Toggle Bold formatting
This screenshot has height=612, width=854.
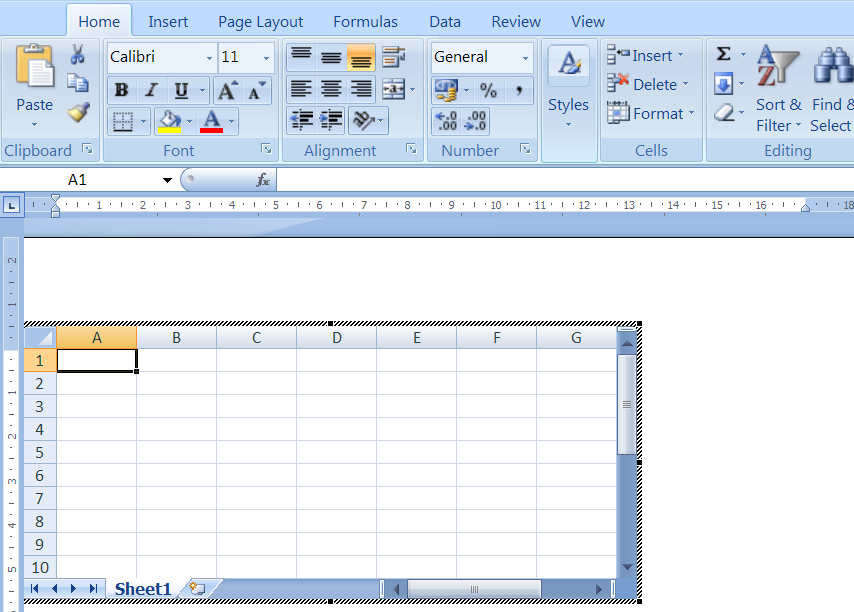(121, 90)
